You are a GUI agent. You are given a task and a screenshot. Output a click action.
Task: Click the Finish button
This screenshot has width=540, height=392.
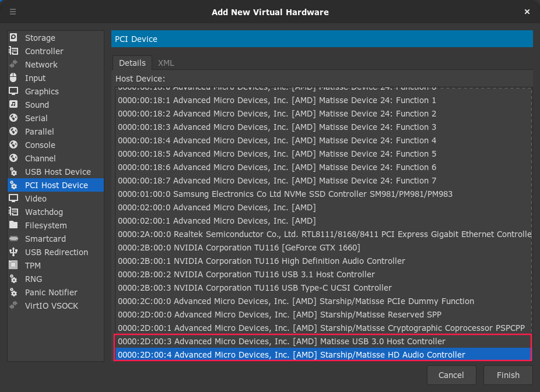pos(508,375)
